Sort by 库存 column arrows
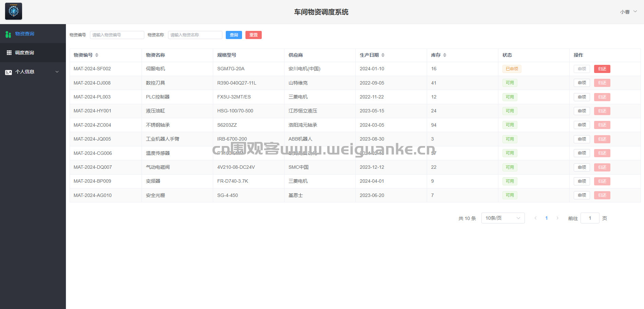 [445, 55]
